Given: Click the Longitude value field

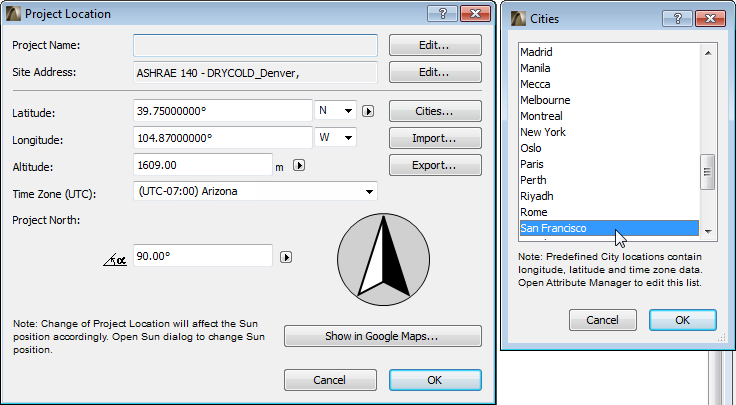Looking at the screenshot, I should pos(222,138).
